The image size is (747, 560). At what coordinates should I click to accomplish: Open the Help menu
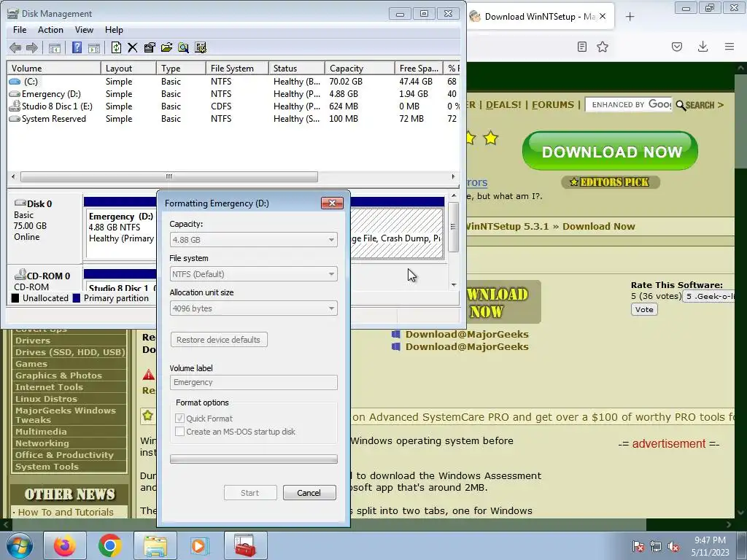click(114, 29)
